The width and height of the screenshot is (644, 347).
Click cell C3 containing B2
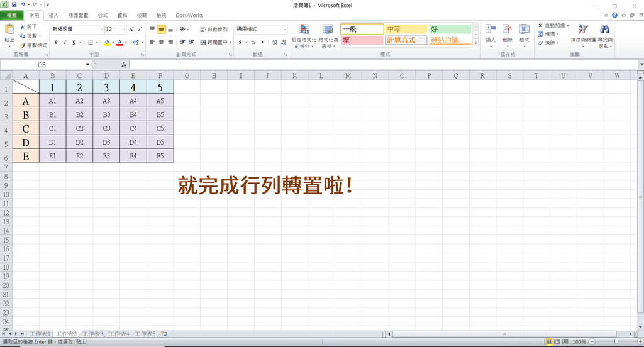[x=79, y=114]
